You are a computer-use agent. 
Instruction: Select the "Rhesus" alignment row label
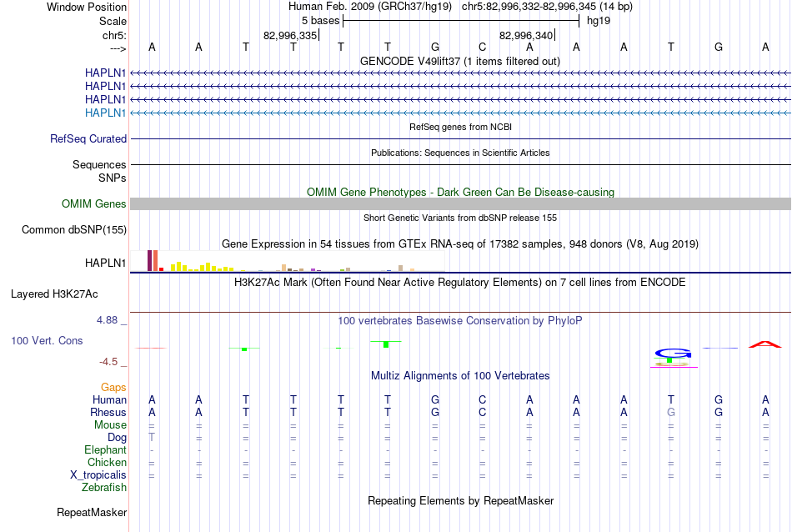[x=108, y=412]
